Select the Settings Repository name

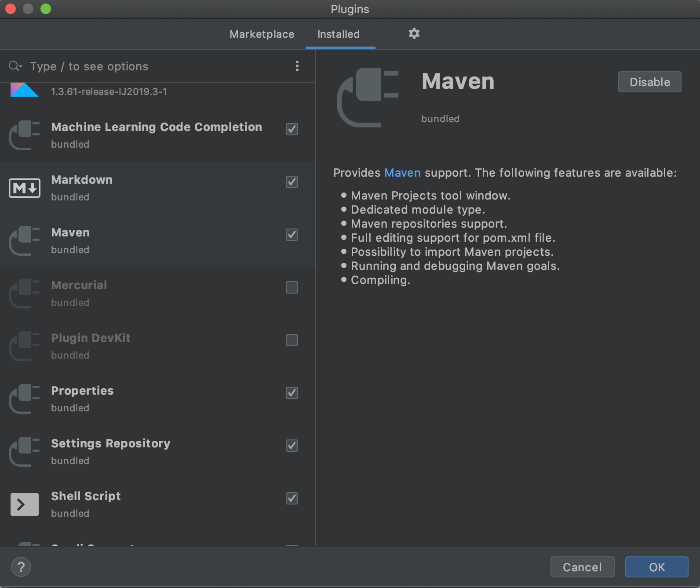tap(110, 443)
